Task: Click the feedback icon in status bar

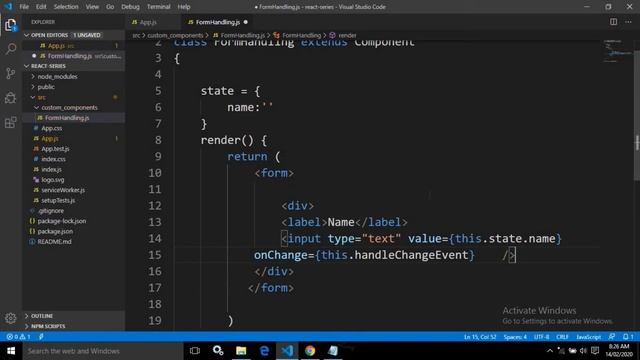Action: point(611,337)
